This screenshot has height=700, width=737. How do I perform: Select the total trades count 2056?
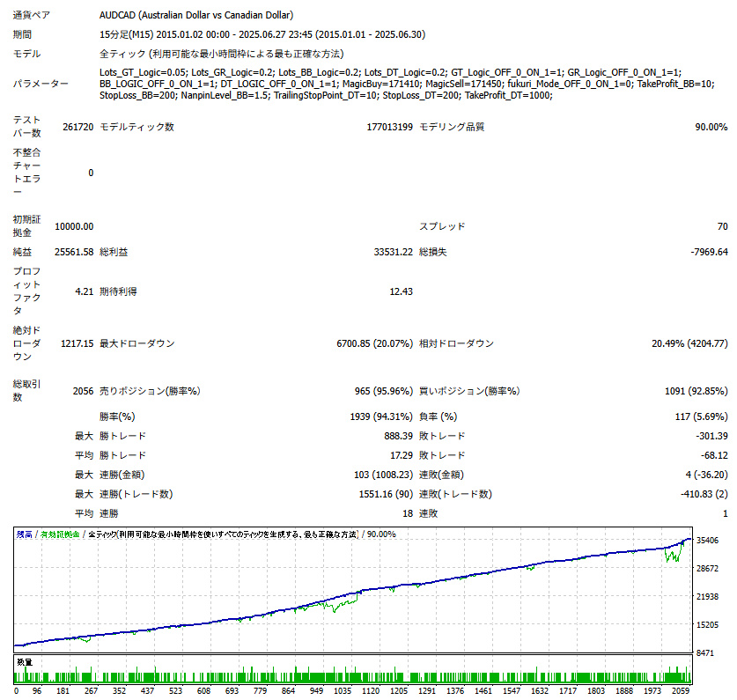tap(83, 391)
